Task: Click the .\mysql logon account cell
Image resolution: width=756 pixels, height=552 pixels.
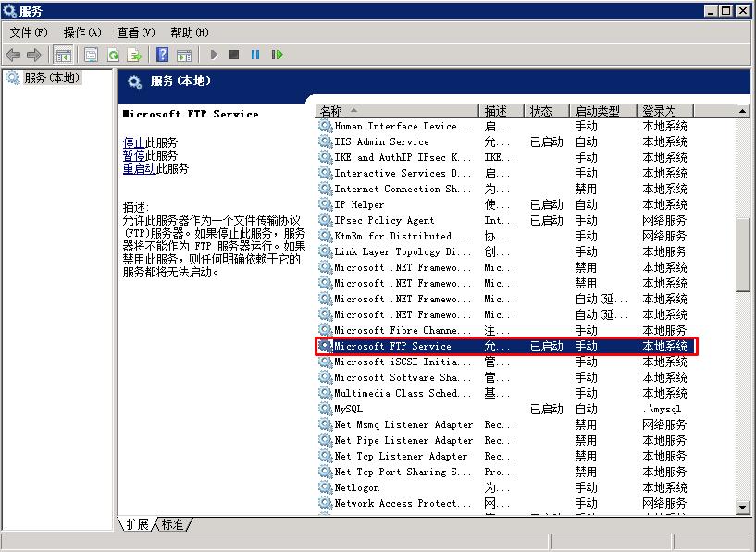Action: coord(662,410)
